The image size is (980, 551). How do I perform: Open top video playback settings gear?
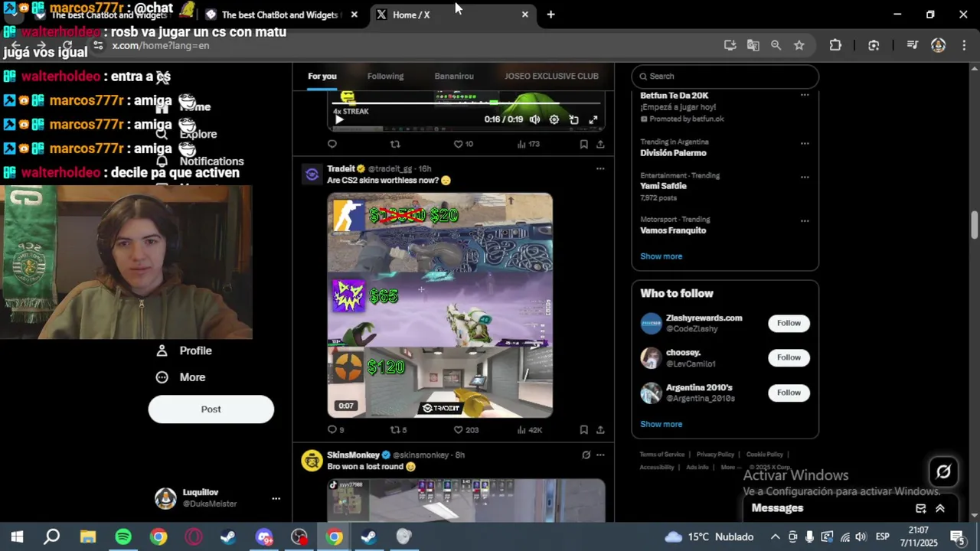coord(554,119)
